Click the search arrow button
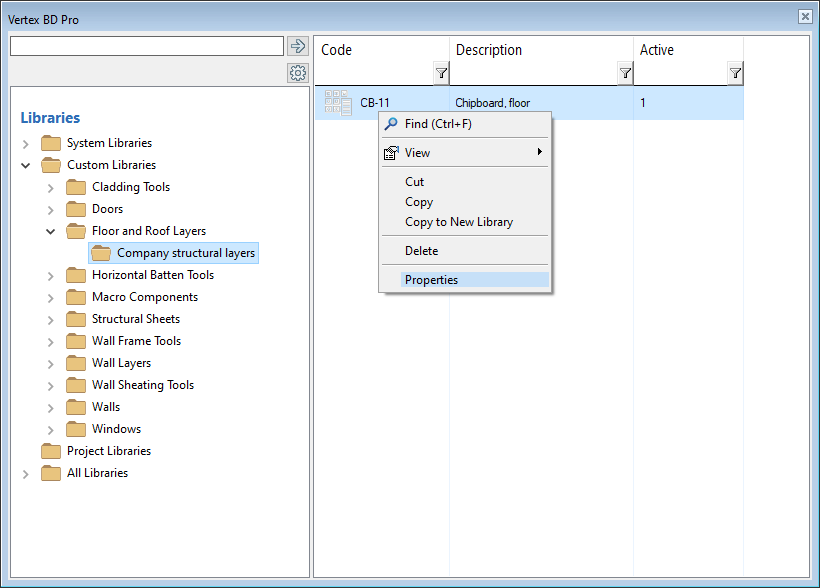Screen dimensions: 820x588 [x=297, y=46]
